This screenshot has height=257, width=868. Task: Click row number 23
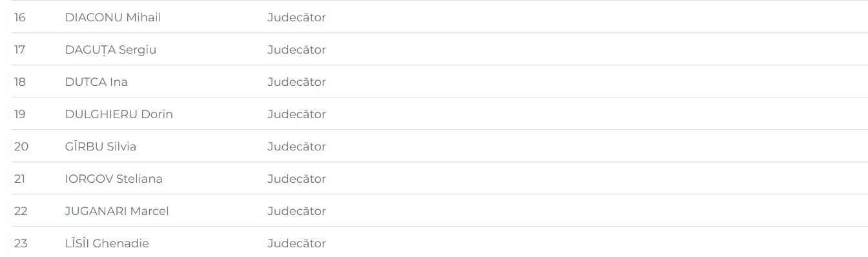21,243
